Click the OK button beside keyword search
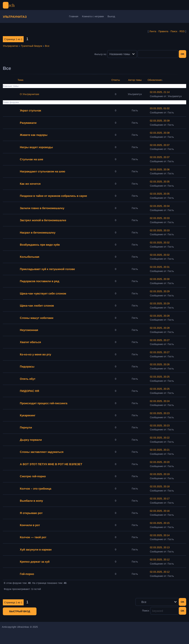 tap(183, 611)
